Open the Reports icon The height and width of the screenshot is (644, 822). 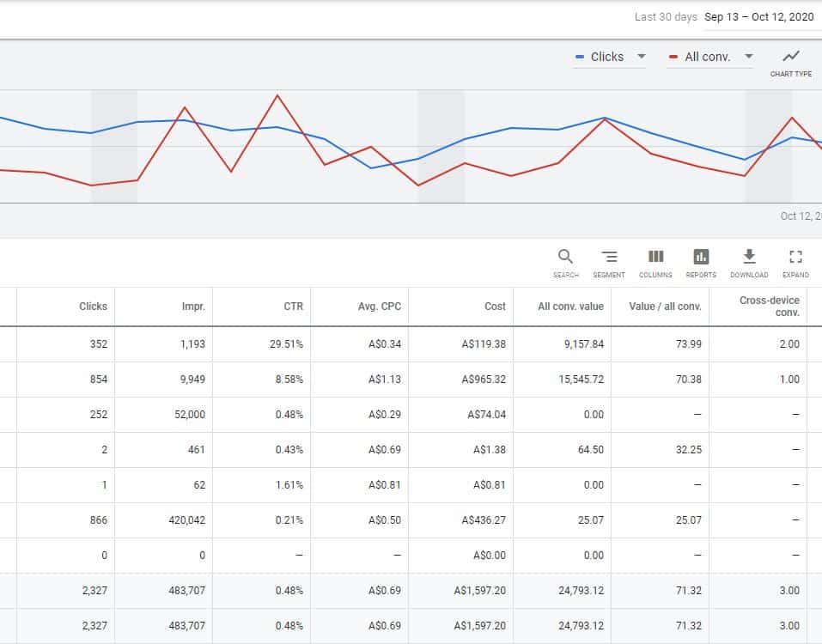[x=701, y=257]
